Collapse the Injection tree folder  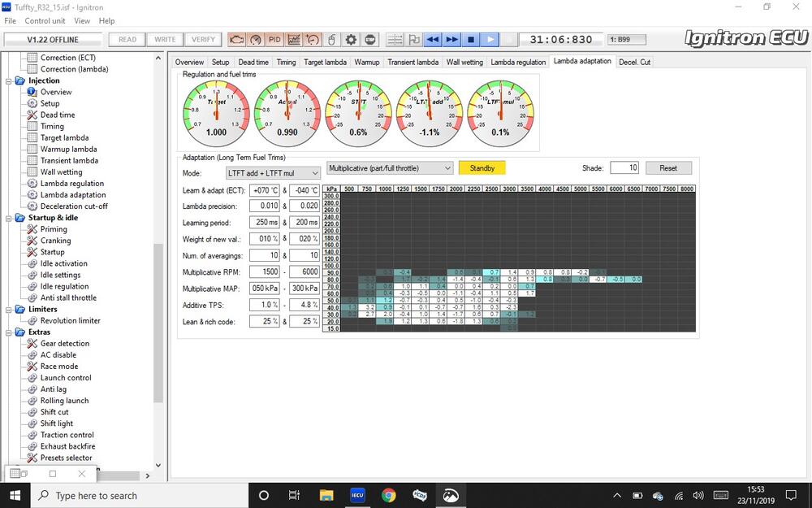pyautogui.click(x=9, y=80)
